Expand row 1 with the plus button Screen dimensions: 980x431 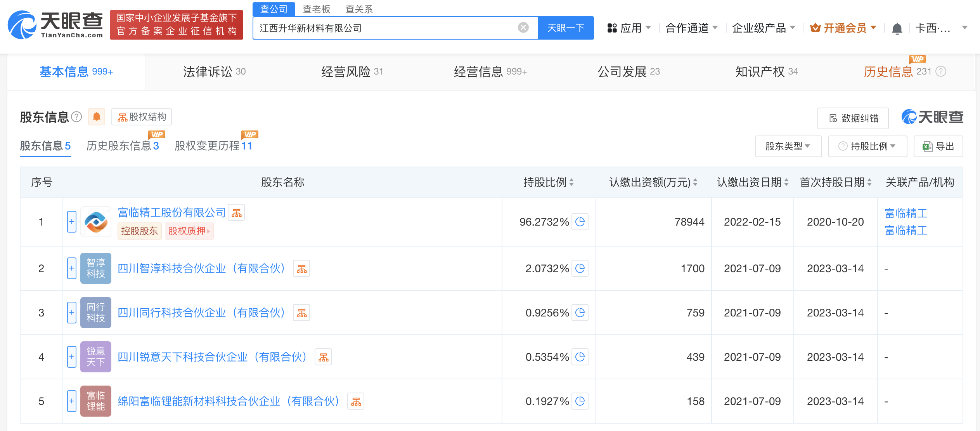click(72, 222)
